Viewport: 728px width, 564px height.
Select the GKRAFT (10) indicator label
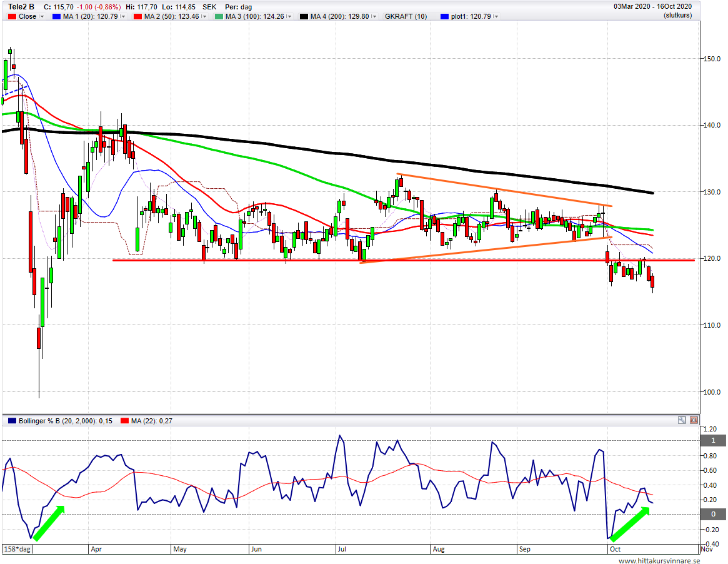click(406, 17)
